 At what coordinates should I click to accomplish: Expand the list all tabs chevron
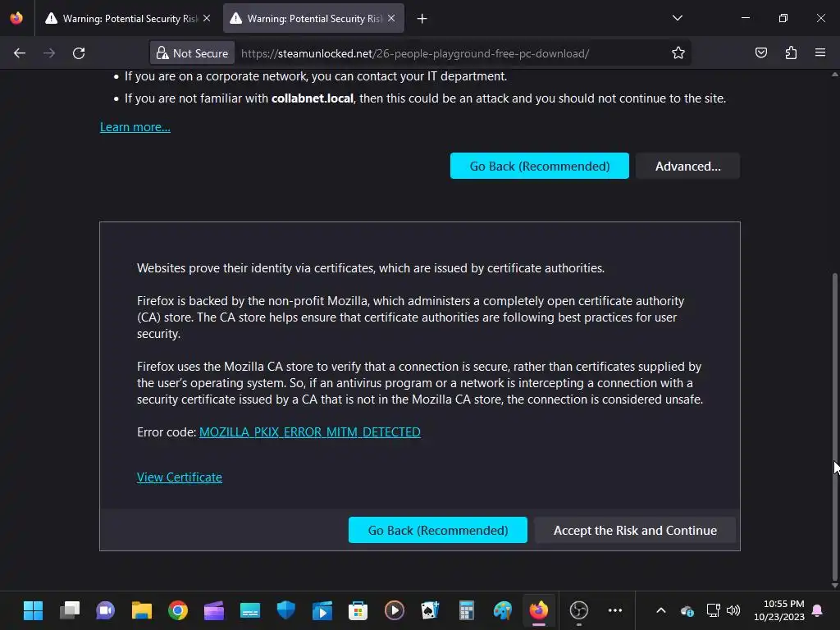click(x=677, y=18)
